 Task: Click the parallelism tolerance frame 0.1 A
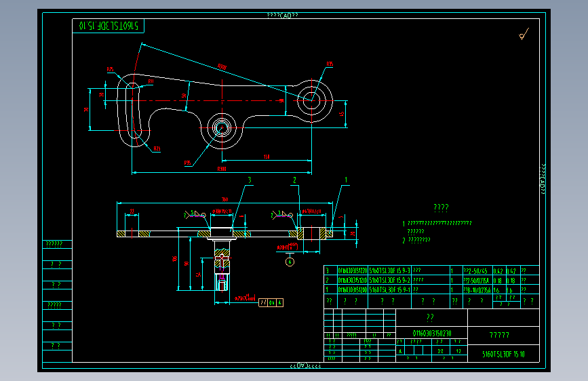271,302
